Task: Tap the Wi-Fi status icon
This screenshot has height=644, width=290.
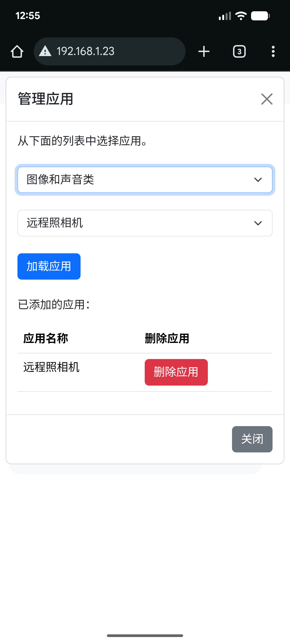Action: point(241,16)
